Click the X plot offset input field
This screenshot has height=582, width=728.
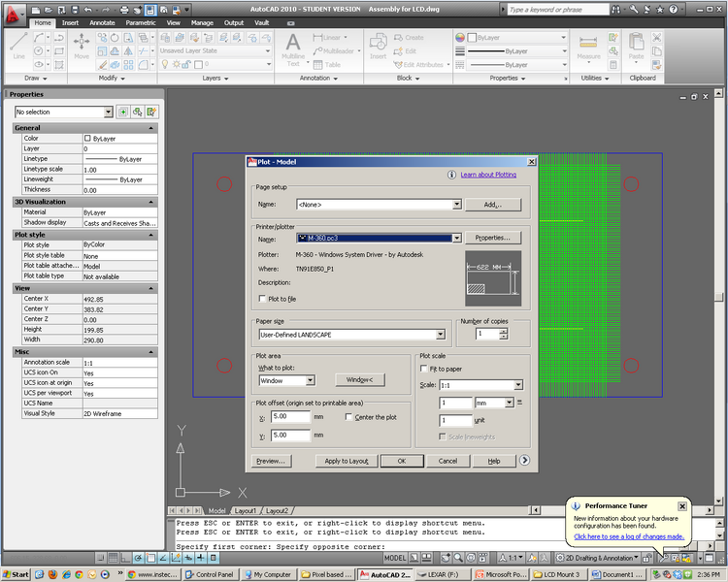tap(290, 416)
